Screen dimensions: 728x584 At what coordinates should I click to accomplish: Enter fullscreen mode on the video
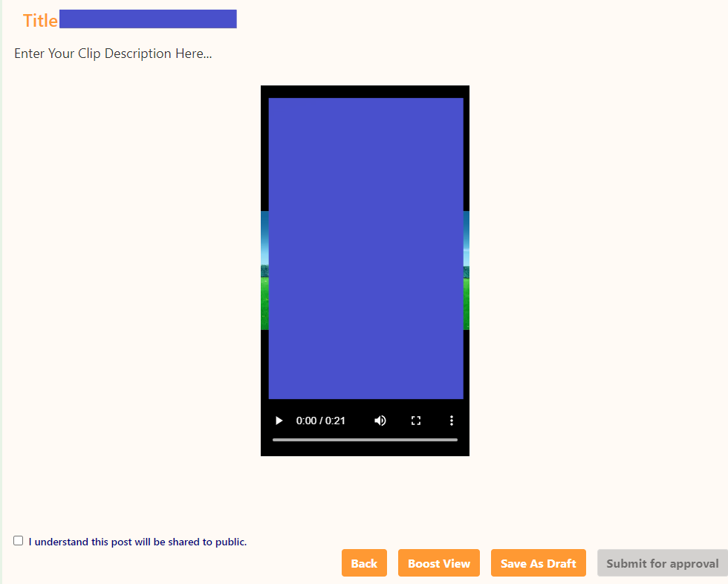click(x=416, y=421)
